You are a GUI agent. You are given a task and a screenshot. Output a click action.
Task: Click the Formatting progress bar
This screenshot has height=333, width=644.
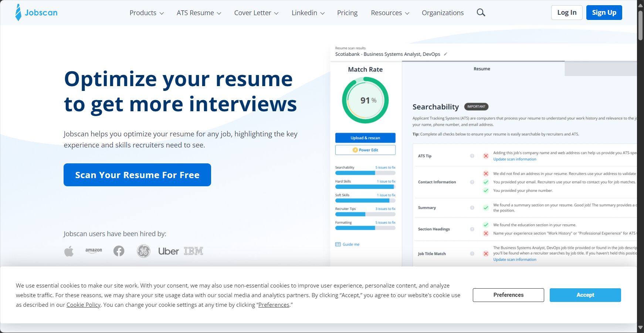pyautogui.click(x=365, y=228)
